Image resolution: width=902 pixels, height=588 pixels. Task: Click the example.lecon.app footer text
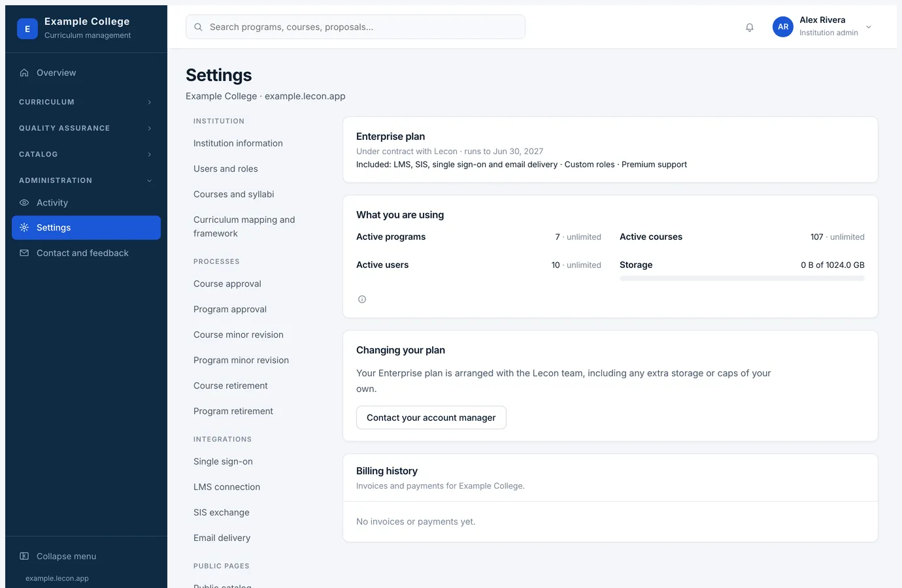57,578
